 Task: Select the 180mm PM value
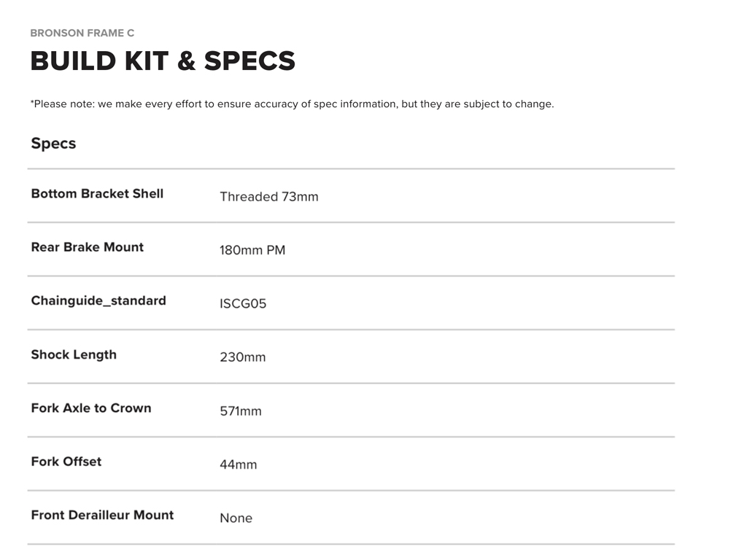252,251
